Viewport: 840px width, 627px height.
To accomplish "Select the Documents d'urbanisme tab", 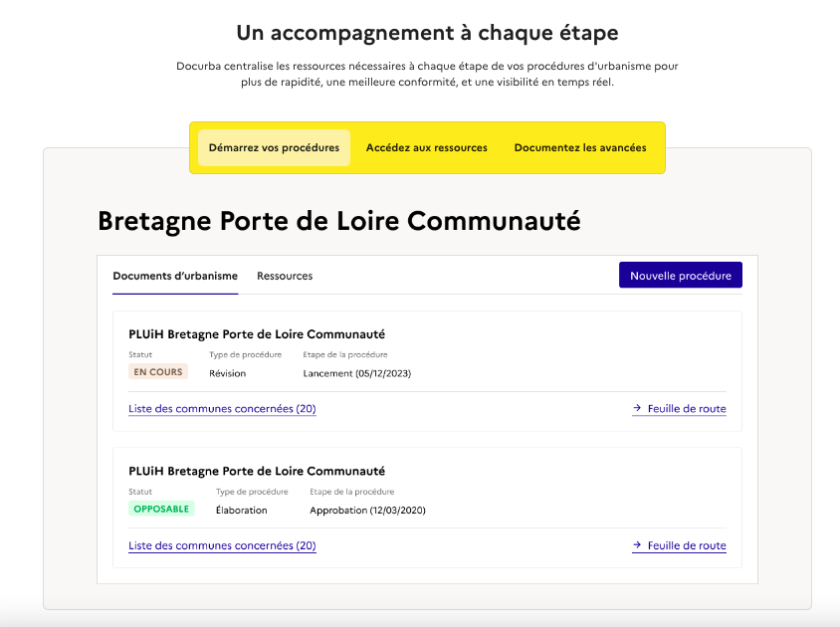I will click(175, 276).
